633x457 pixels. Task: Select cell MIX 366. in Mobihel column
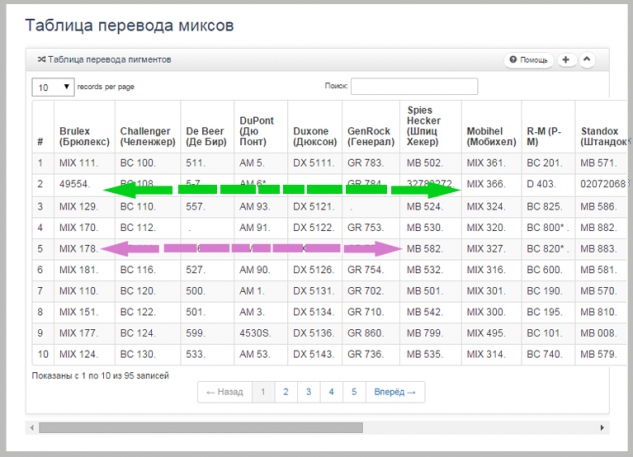click(491, 184)
